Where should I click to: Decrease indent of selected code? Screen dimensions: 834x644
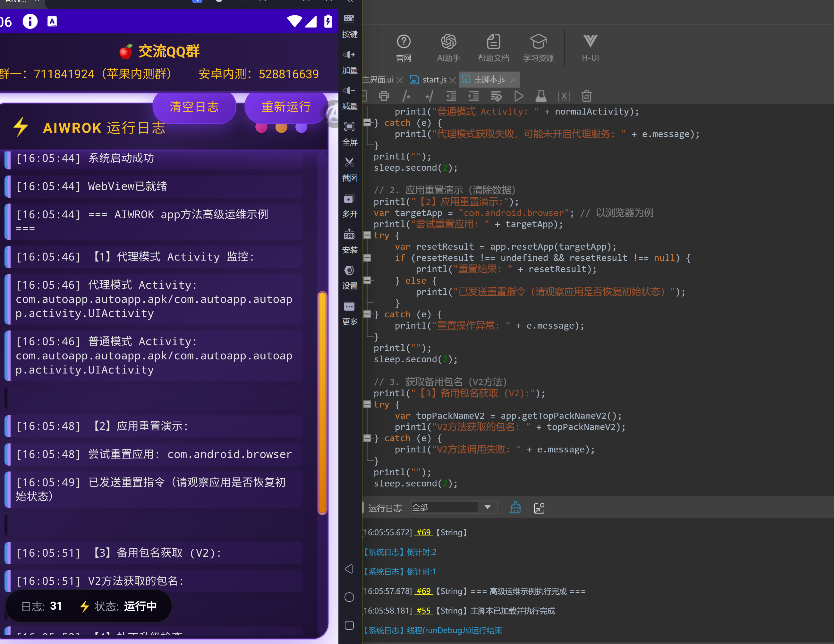pos(451,96)
